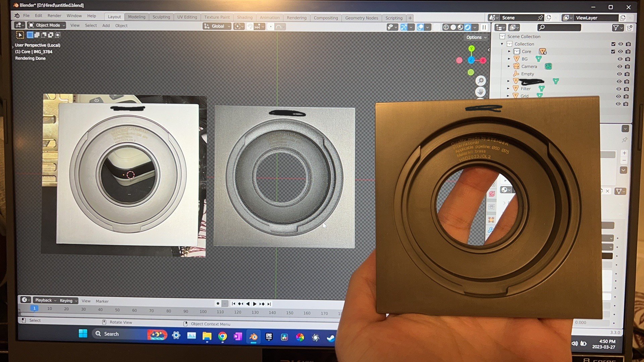Open Google Chrome from the taskbar

(222, 336)
